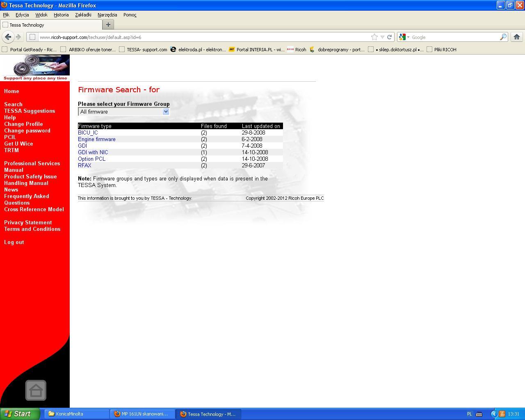Open the Historia menu
The width and height of the screenshot is (525, 420).
(61, 15)
